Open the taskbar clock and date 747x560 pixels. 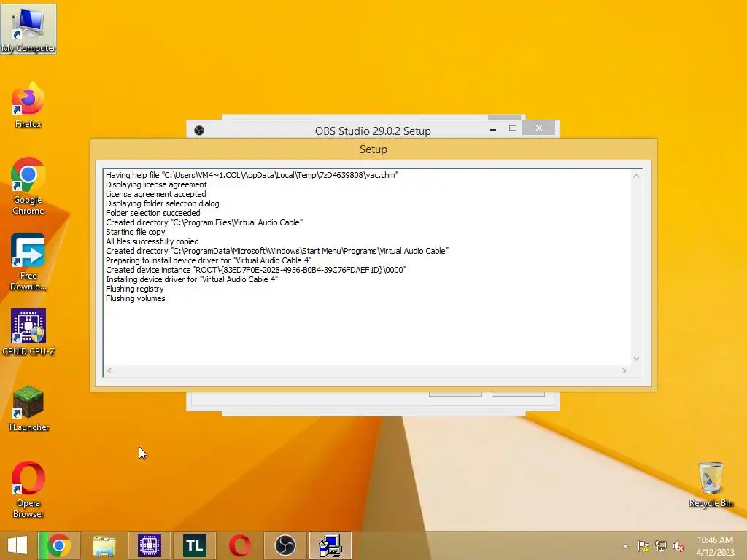[715, 545]
